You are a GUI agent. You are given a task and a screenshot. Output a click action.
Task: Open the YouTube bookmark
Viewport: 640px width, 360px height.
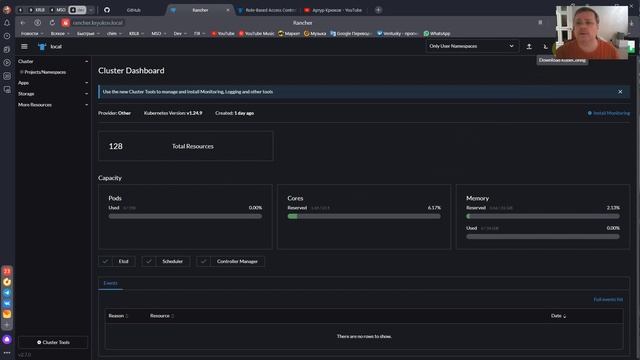(223, 33)
